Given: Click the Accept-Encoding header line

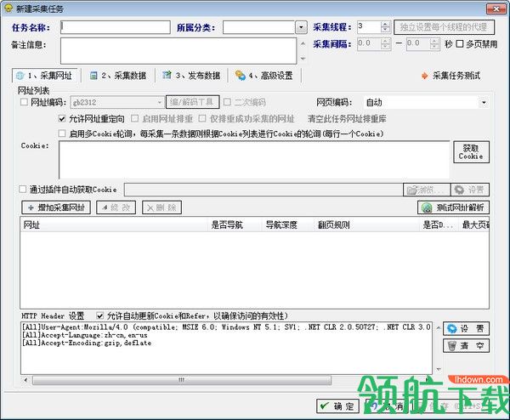Looking at the screenshot, I should 87,343.
